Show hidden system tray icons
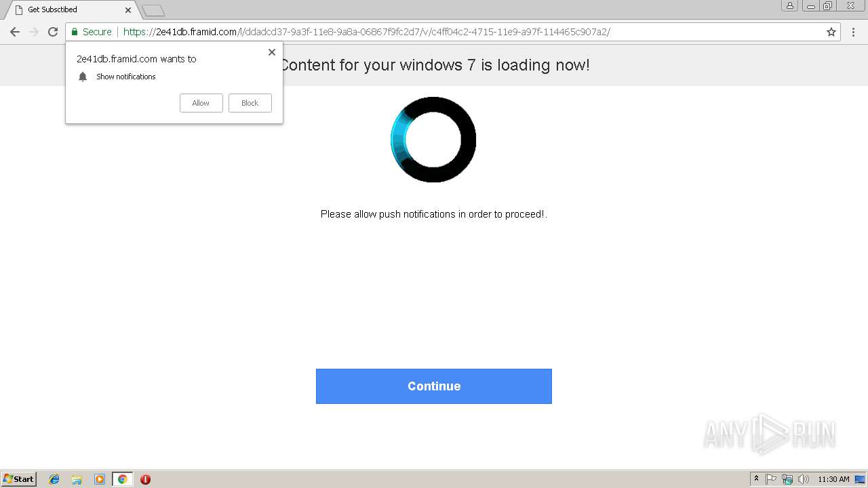The height and width of the screenshot is (488, 868). (757, 479)
